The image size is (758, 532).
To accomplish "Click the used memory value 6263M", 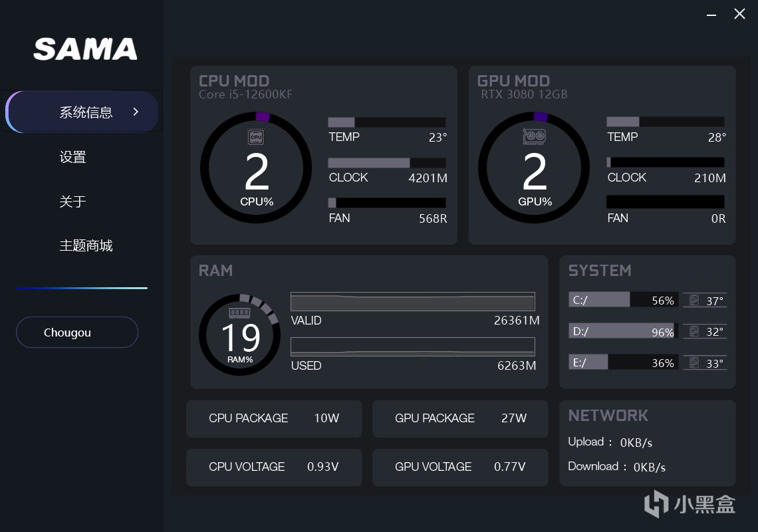I will pos(517,366).
